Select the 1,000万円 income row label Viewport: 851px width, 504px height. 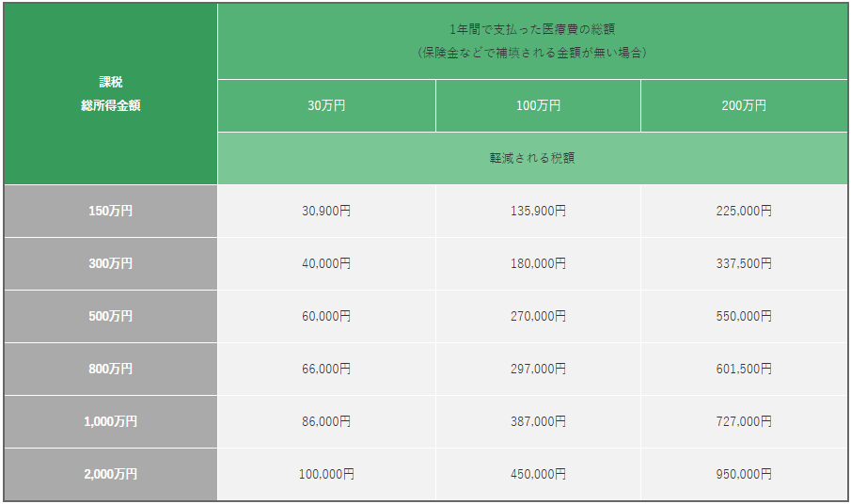pyautogui.click(x=111, y=421)
